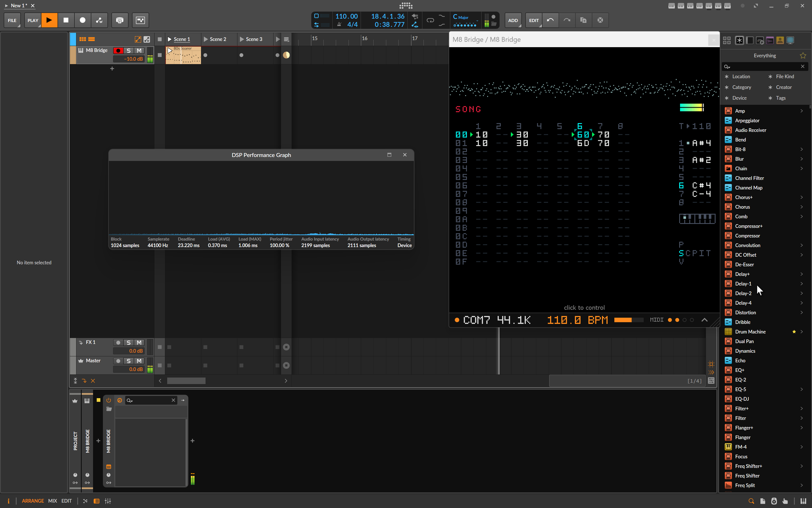
Task: Click the Undo arrow icon
Action: (x=550, y=20)
